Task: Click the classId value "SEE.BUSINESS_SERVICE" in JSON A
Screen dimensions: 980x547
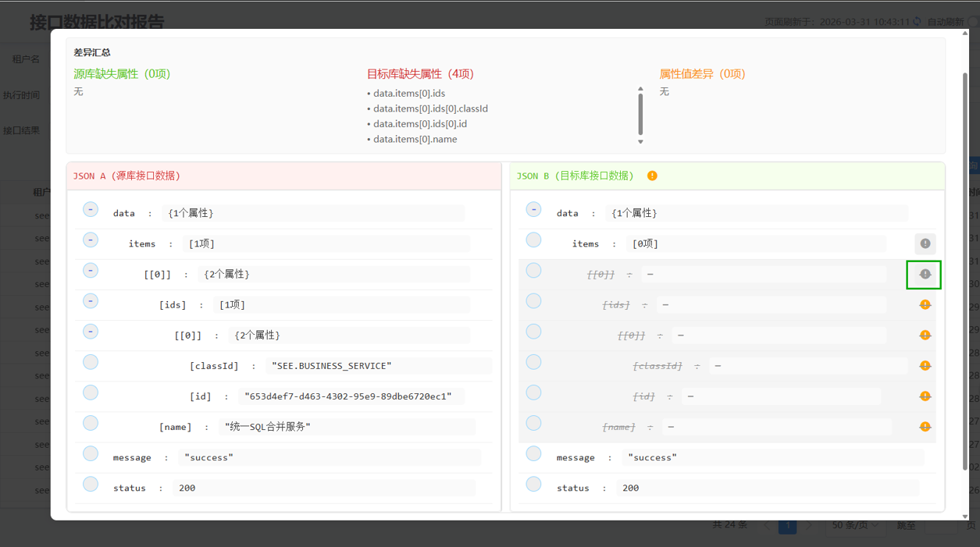Action: [331, 365]
